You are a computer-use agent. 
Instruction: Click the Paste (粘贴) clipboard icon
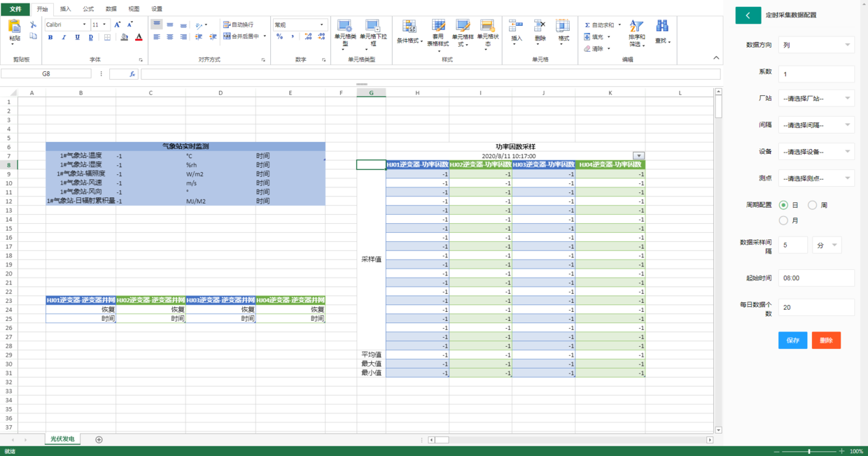pyautogui.click(x=14, y=27)
